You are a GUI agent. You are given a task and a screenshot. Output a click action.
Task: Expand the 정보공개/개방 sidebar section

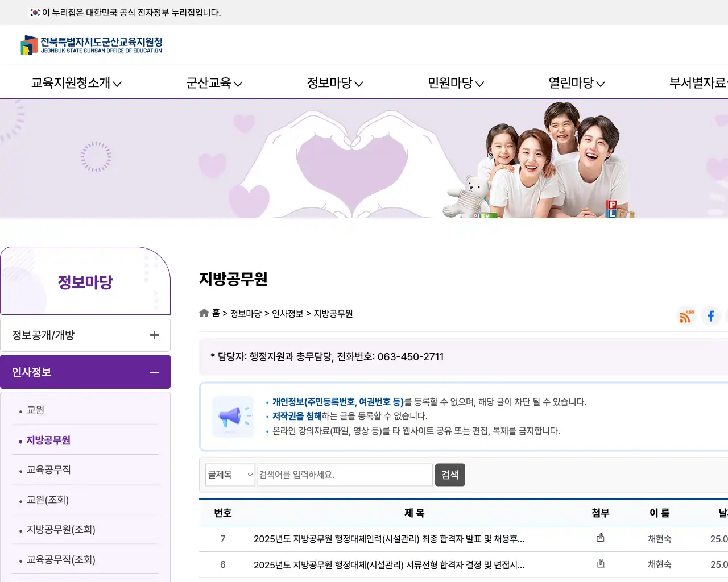coord(154,335)
